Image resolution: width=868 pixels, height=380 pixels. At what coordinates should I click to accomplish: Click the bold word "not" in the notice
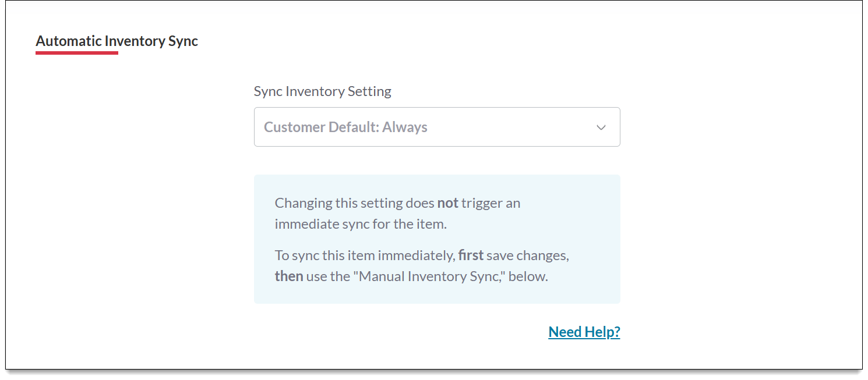pos(448,203)
